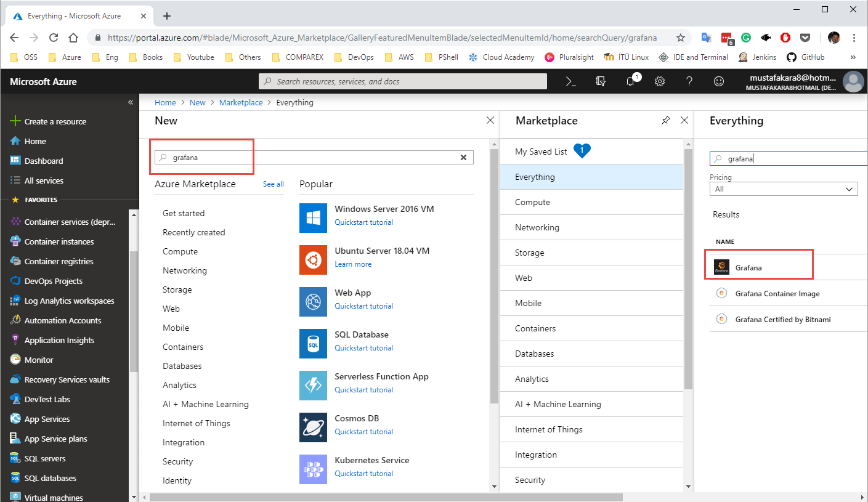Click the global search resources box
This screenshot has width=868, height=502.
403,81
